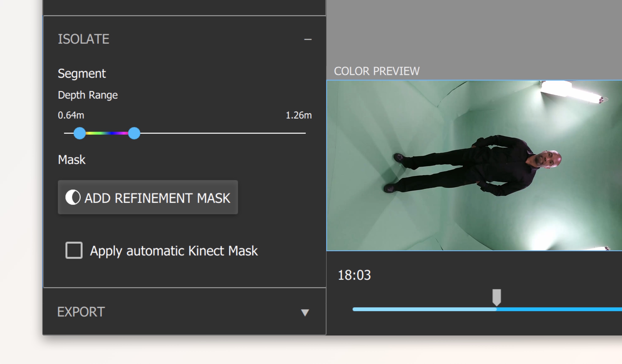Click the COLOR PREVIEW label
Image resolution: width=622 pixels, height=364 pixels.
[x=376, y=71]
